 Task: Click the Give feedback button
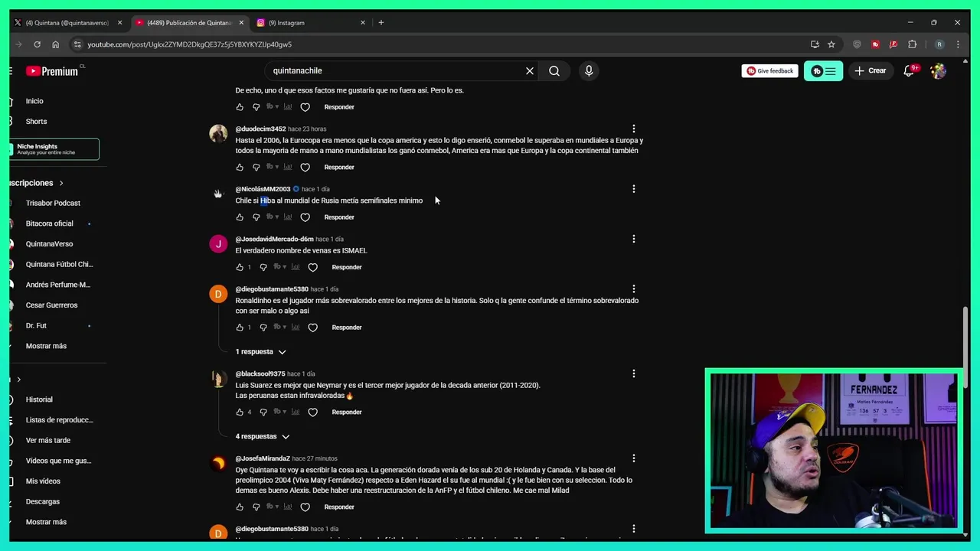pos(769,71)
